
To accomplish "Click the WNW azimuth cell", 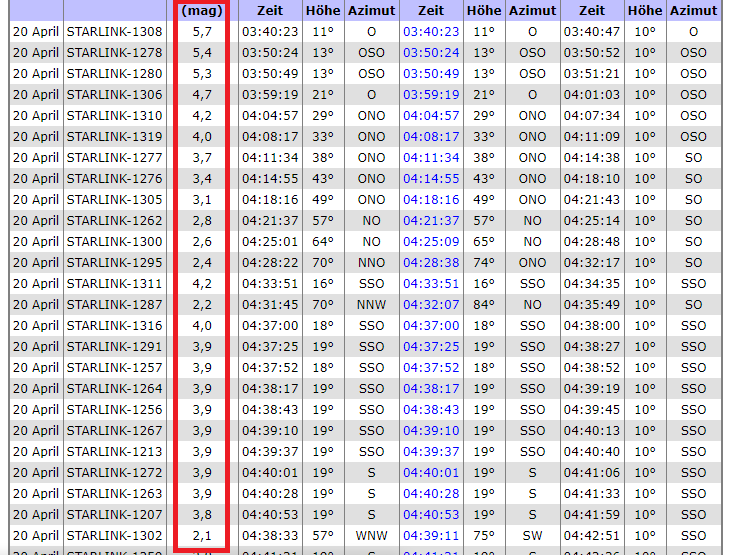I will (x=371, y=535).
